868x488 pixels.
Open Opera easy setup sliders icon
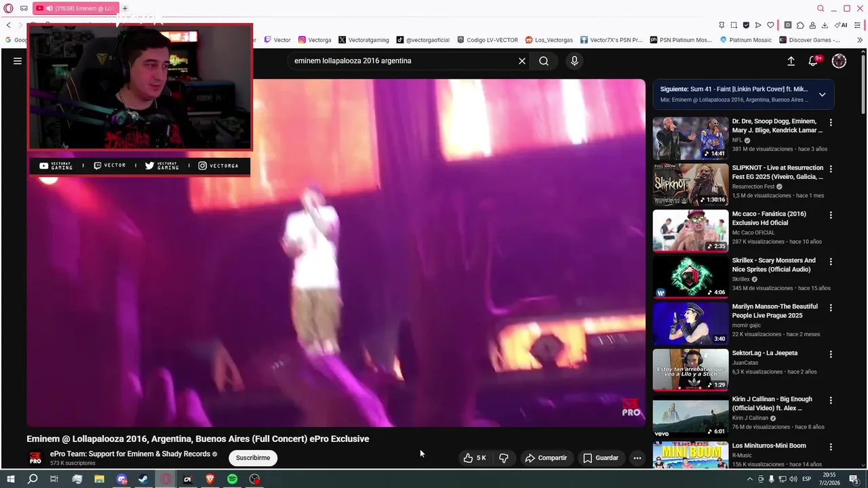tap(857, 25)
